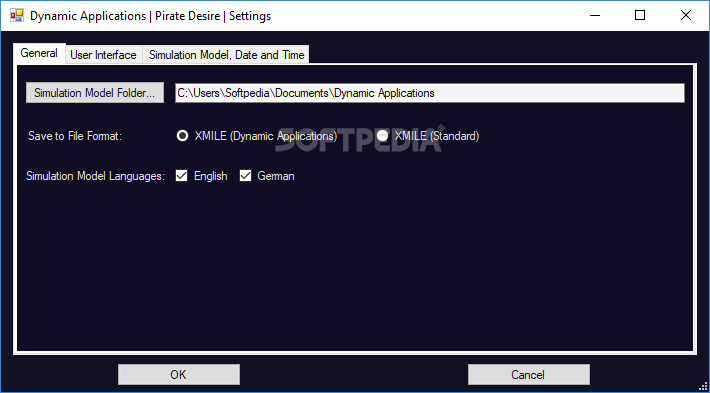Open Simulation Model, Date and Time tab
Screen dimensions: 710x393
tap(226, 55)
